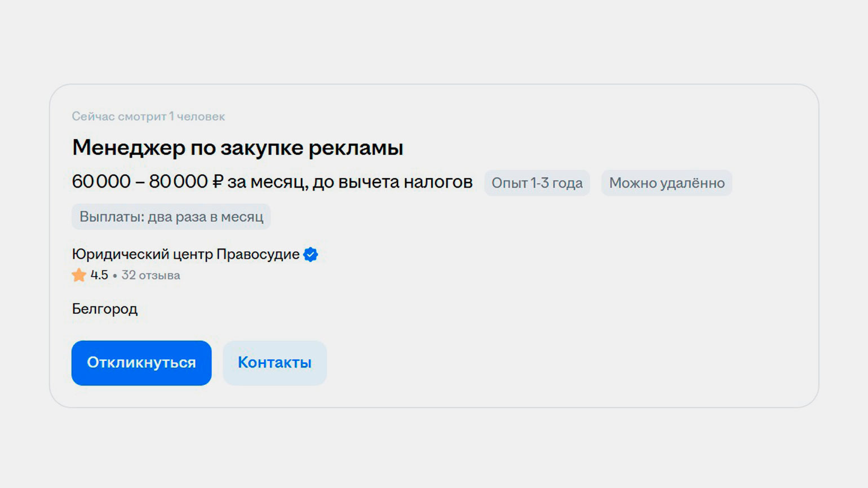
Task: Click the за месяц salary period text
Action: click(x=266, y=182)
